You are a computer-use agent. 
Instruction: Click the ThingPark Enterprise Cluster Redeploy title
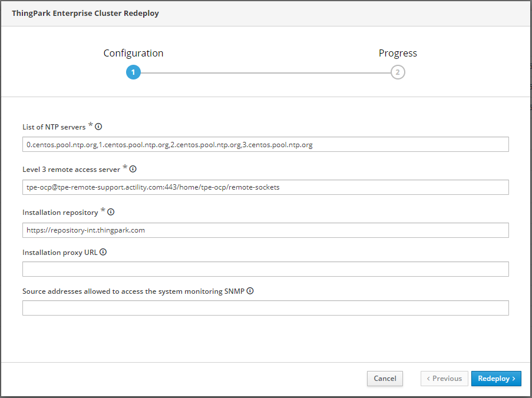85,13
